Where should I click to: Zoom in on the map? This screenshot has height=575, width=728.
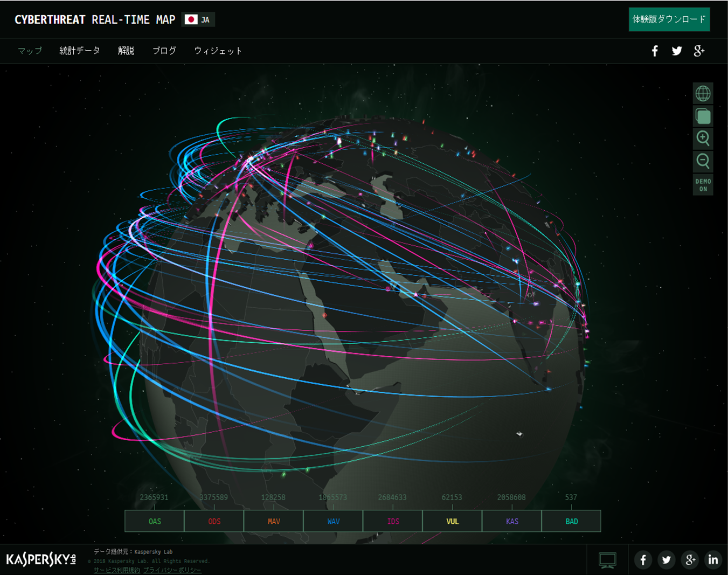(703, 138)
